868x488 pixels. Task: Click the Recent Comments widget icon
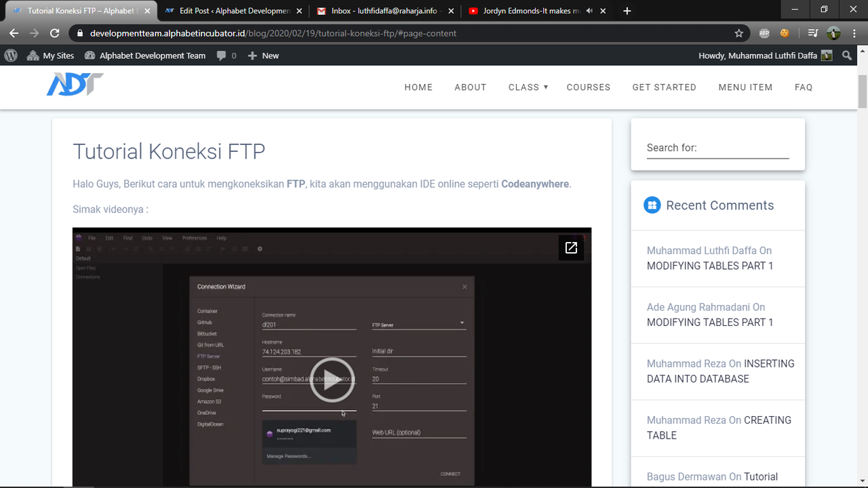point(652,205)
